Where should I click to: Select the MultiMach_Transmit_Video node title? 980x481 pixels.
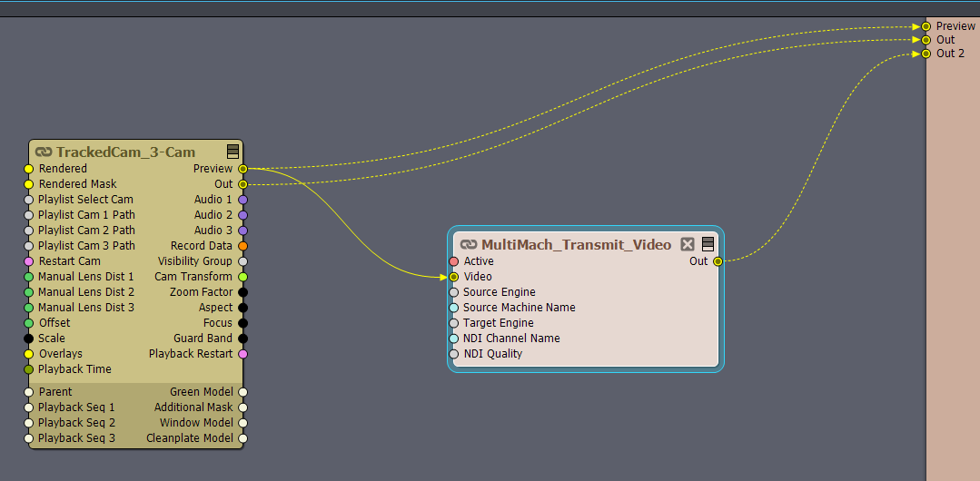click(576, 244)
